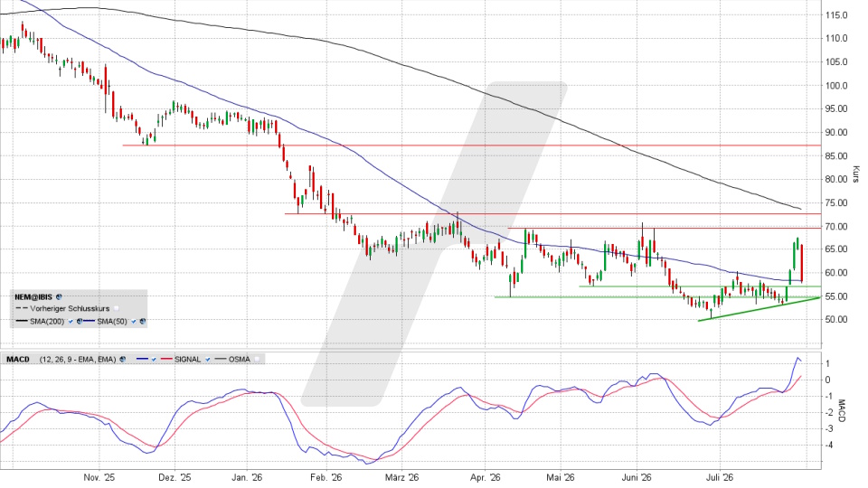Click the 115.0 price axis value

[x=836, y=15]
